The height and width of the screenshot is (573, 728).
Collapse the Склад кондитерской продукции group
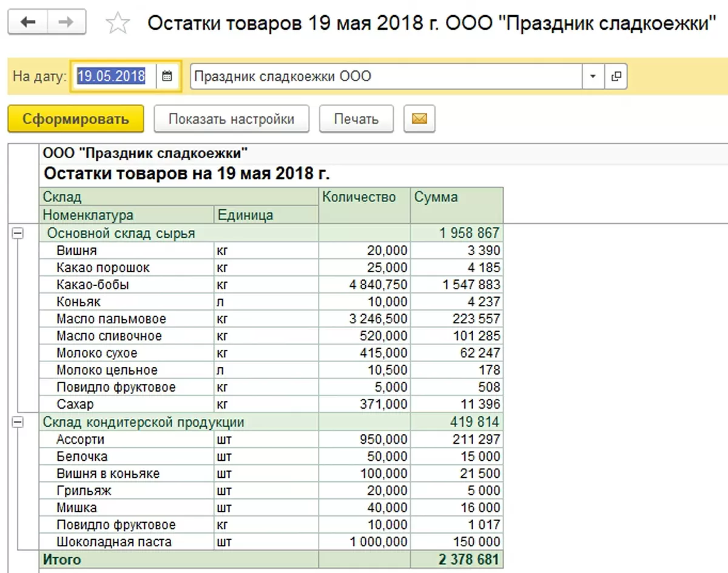pyautogui.click(x=18, y=423)
